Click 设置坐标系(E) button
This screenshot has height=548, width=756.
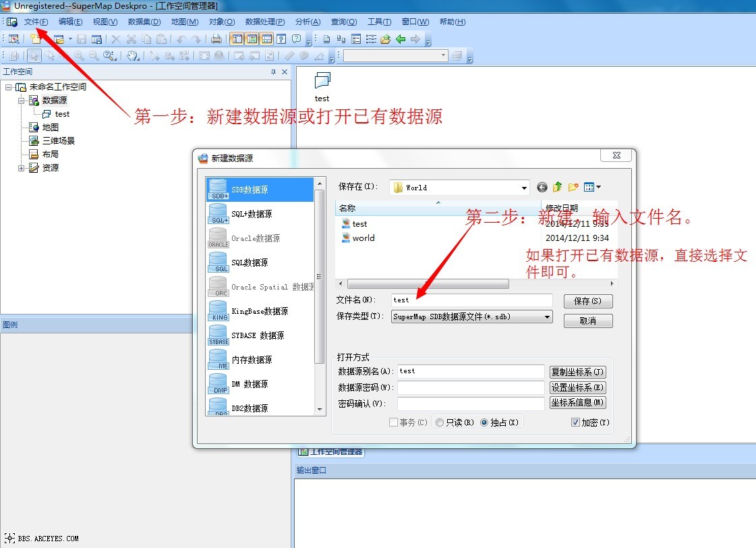tap(577, 387)
